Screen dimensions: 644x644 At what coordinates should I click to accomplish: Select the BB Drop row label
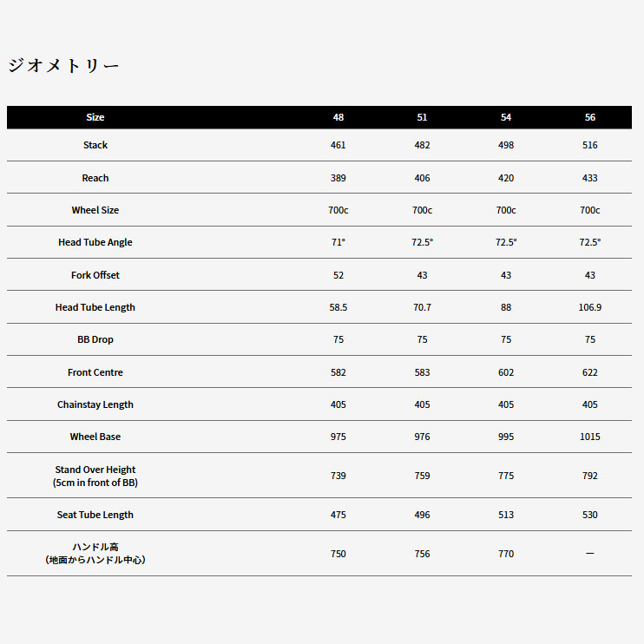[95, 339]
